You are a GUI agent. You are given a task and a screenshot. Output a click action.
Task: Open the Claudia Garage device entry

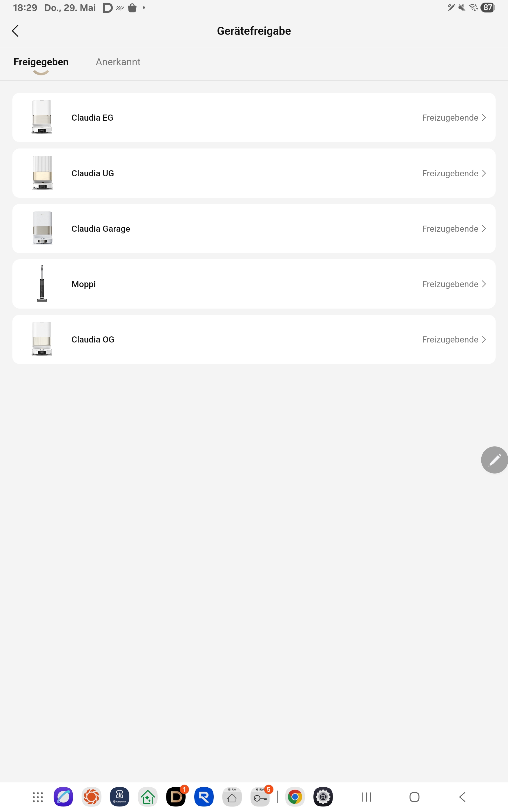pyautogui.click(x=254, y=229)
